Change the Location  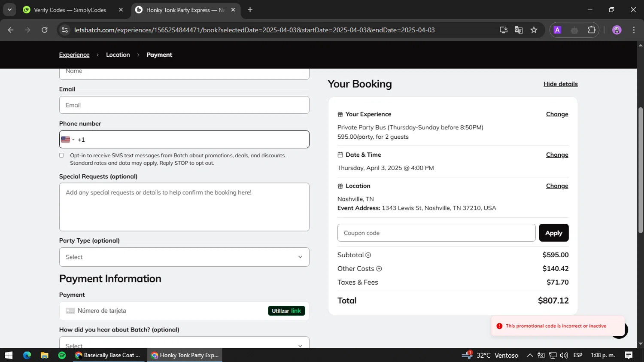tap(557, 186)
